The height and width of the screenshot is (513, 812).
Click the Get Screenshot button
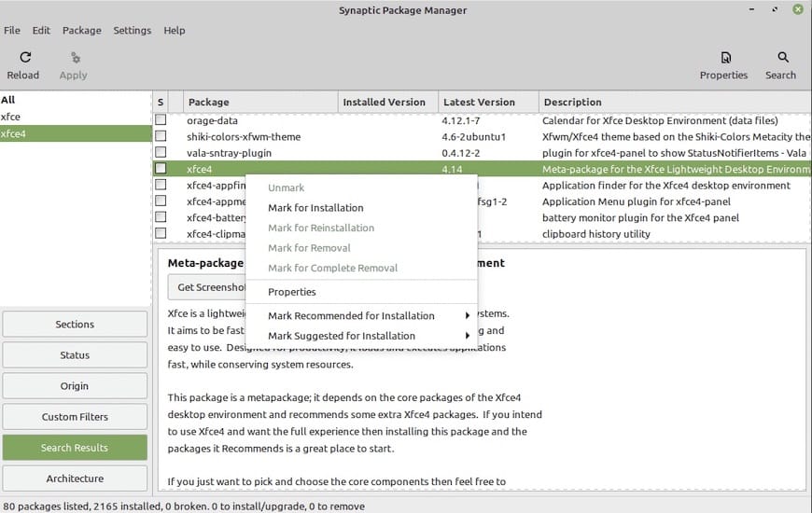pyautogui.click(x=206, y=287)
